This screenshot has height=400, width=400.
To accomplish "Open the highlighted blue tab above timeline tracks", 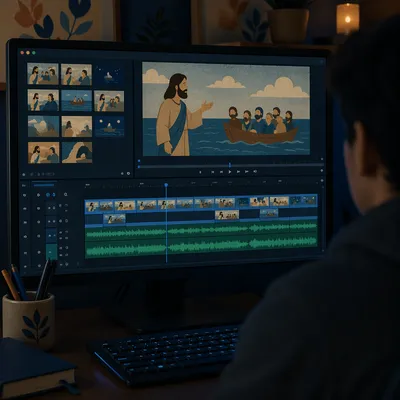I will (44, 185).
